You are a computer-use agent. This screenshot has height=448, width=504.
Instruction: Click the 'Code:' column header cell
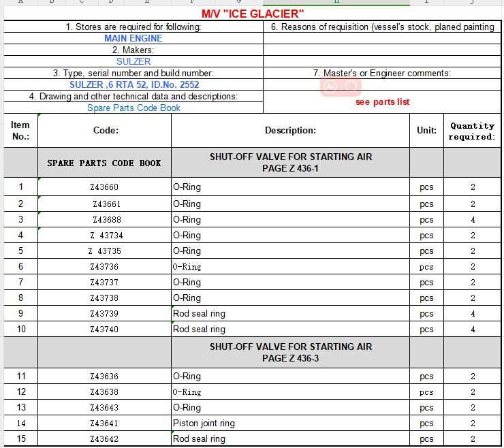coord(105,130)
